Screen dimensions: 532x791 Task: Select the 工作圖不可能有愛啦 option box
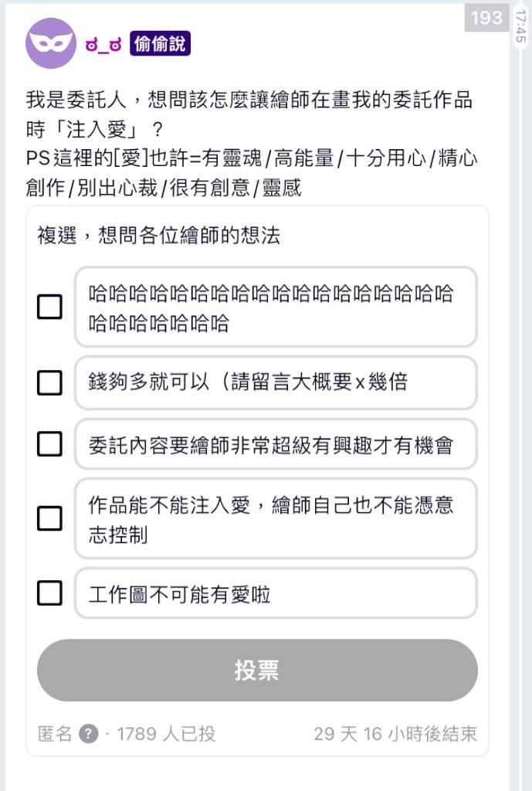[x=276, y=592]
